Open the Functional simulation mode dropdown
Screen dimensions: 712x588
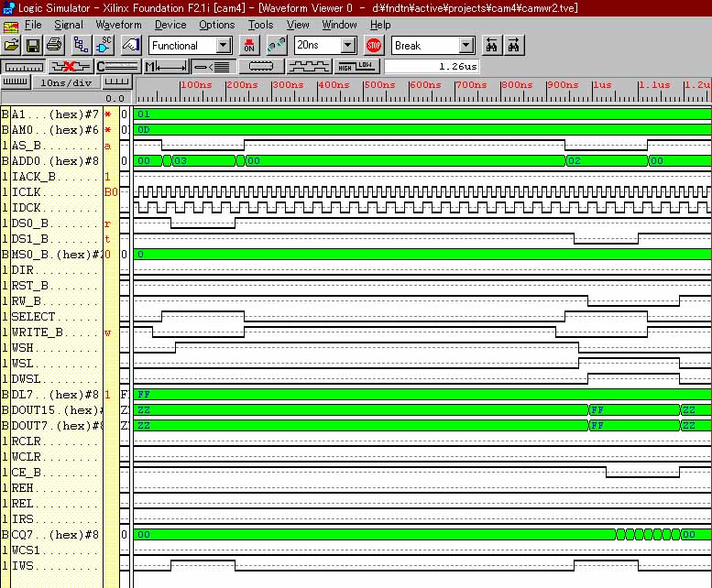pyautogui.click(x=224, y=45)
